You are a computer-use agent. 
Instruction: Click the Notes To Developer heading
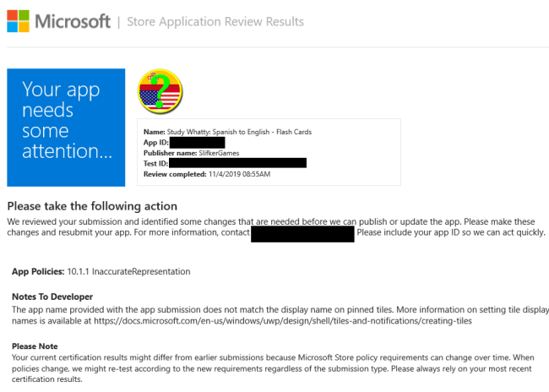click(x=52, y=297)
